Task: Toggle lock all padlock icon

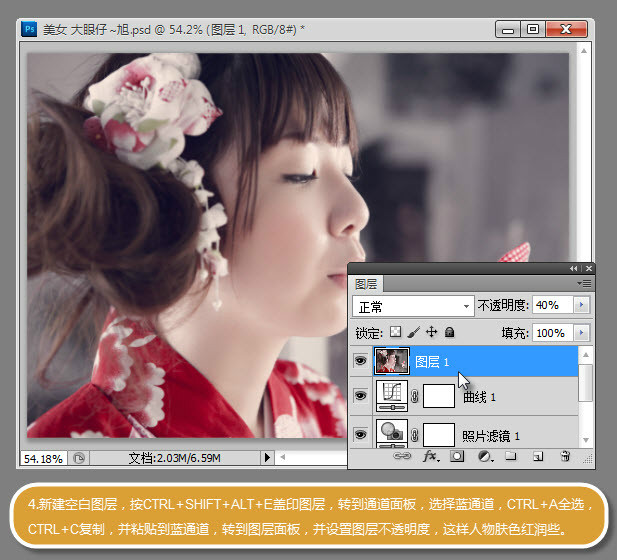Action: [449, 333]
